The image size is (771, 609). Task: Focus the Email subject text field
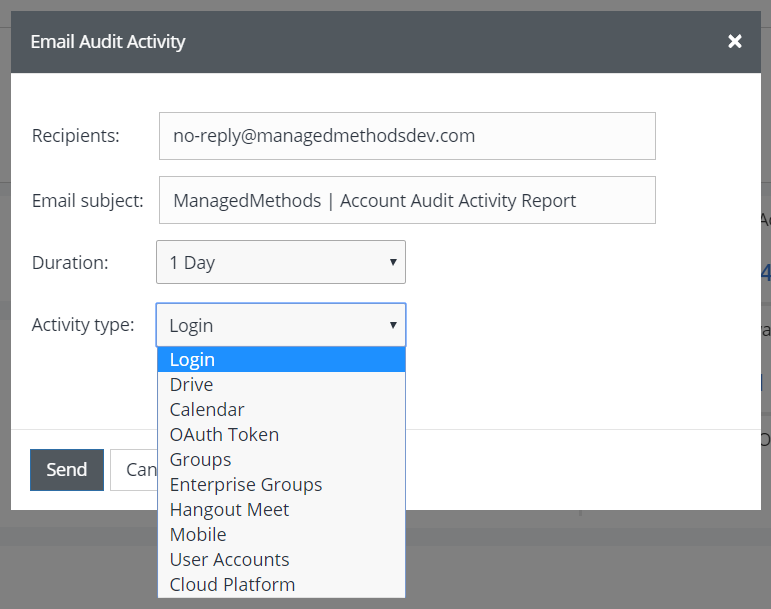pyautogui.click(x=407, y=200)
